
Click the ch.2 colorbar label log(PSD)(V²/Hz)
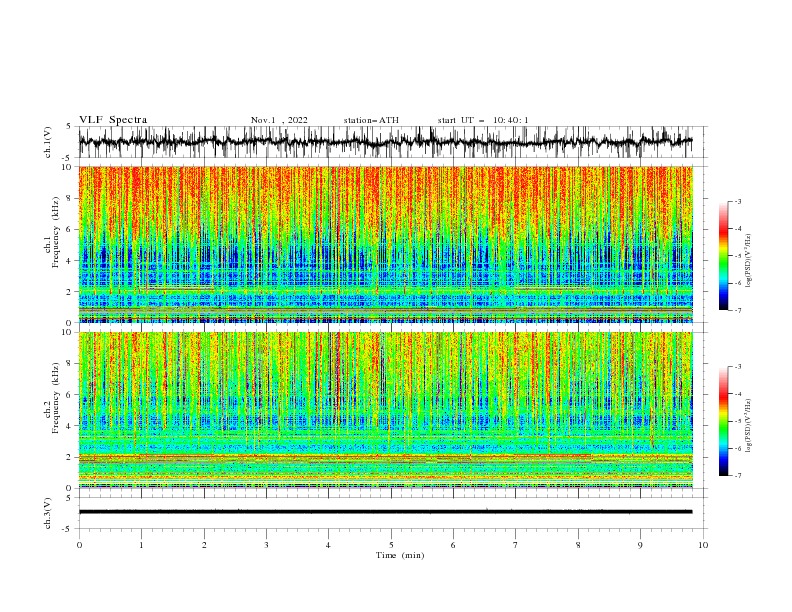748,426
